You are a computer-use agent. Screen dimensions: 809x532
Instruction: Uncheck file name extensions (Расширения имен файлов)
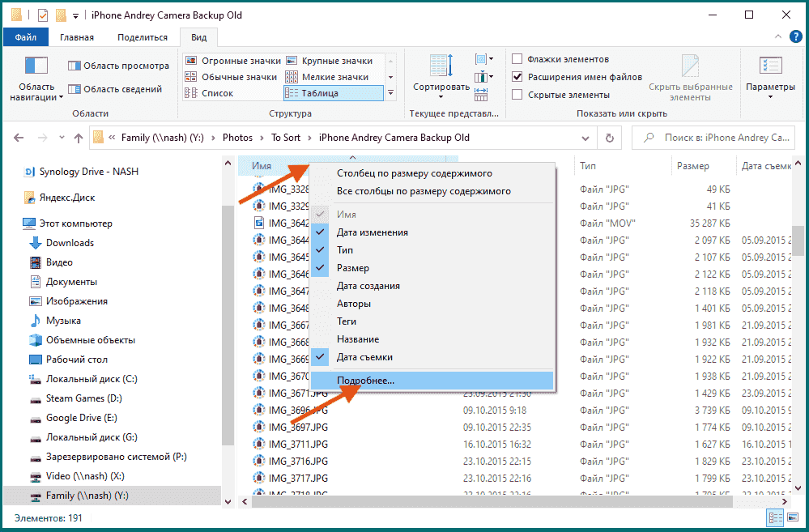click(x=517, y=77)
